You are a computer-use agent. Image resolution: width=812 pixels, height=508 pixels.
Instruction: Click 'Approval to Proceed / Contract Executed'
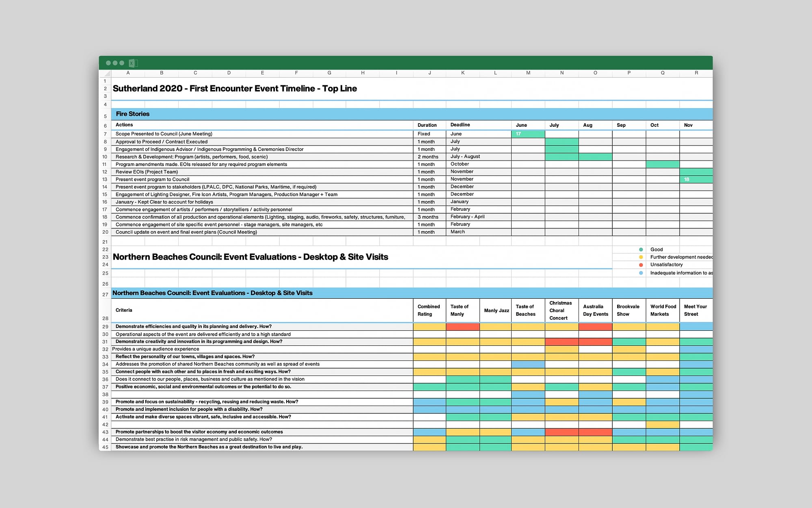(162, 142)
